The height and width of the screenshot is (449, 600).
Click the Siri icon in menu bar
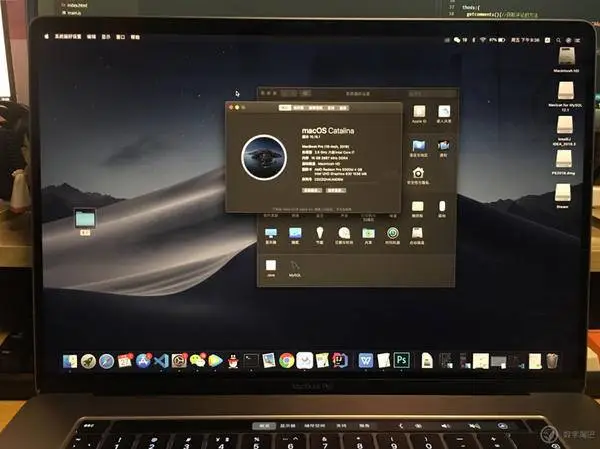coord(569,40)
